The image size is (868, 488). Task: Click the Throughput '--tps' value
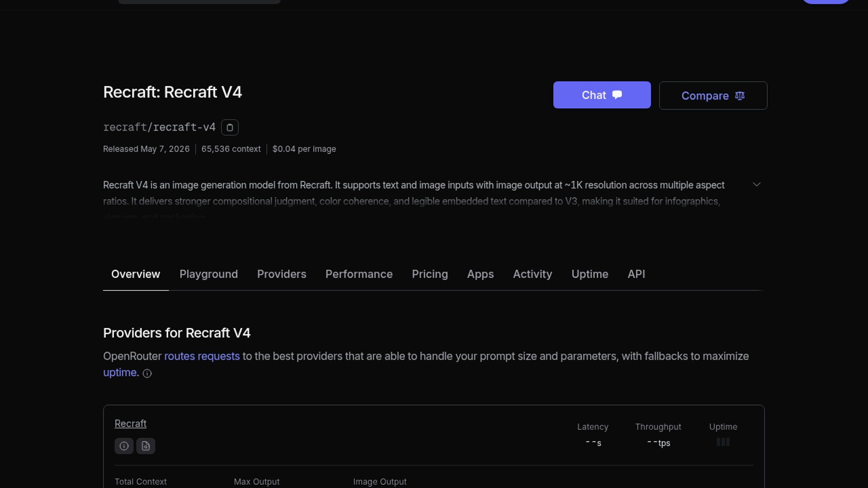658,443
